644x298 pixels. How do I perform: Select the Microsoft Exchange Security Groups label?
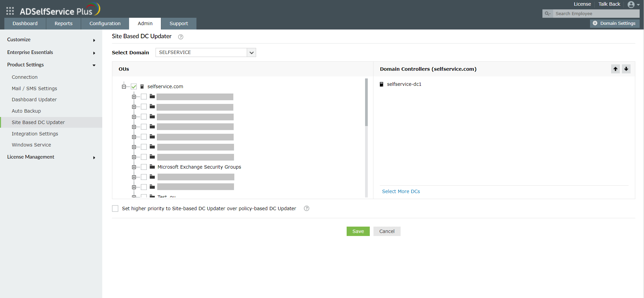pos(199,167)
